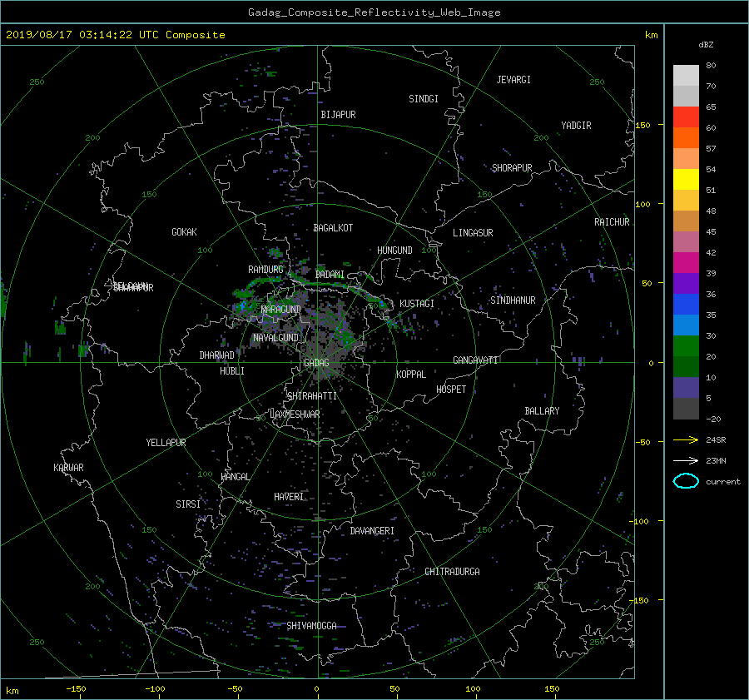Screen dimensions: 749x700
Task: Click the HANGAL city label
Action: [x=235, y=477]
